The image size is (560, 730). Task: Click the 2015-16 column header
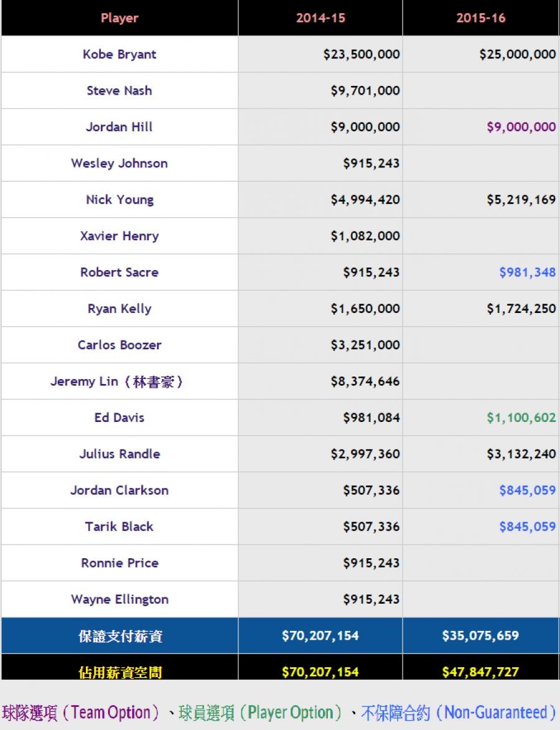coord(481,18)
